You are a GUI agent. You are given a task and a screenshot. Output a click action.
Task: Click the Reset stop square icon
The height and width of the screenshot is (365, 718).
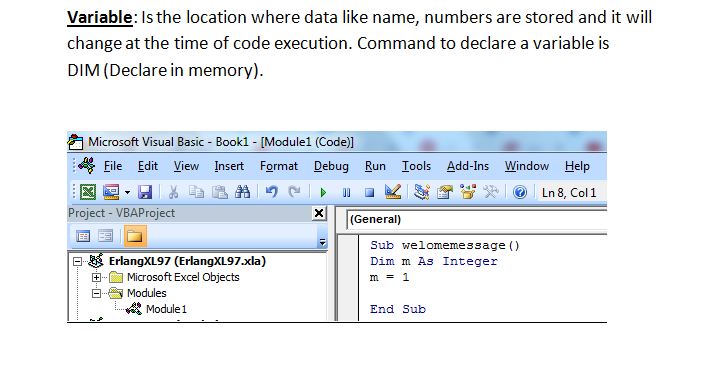(x=370, y=192)
